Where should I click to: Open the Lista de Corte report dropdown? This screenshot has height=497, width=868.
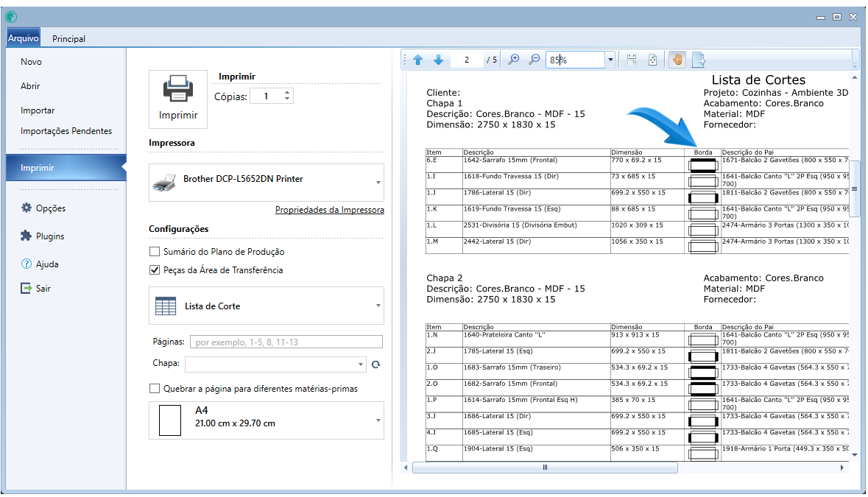378,306
